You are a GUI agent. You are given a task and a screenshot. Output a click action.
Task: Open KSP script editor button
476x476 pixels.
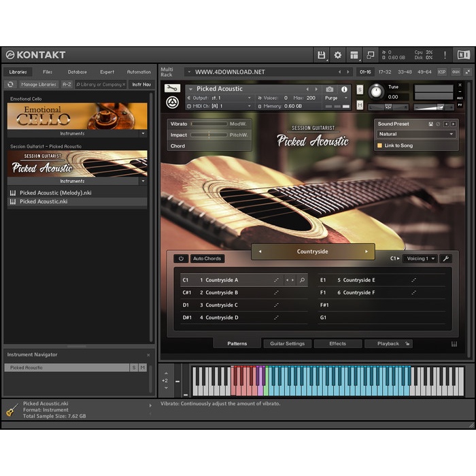442,72
